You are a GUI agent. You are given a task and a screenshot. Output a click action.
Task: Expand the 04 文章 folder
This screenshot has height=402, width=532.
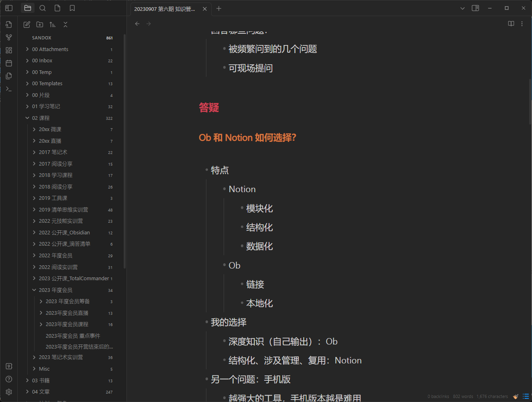tap(27, 392)
